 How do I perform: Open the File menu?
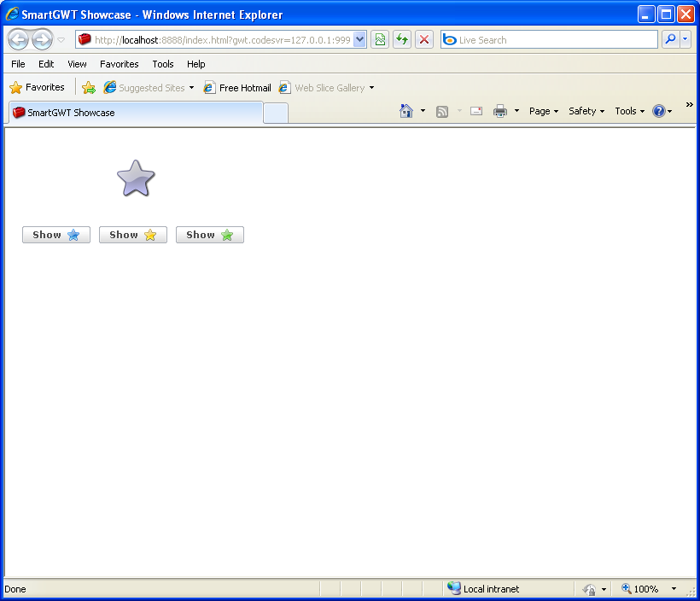click(18, 64)
